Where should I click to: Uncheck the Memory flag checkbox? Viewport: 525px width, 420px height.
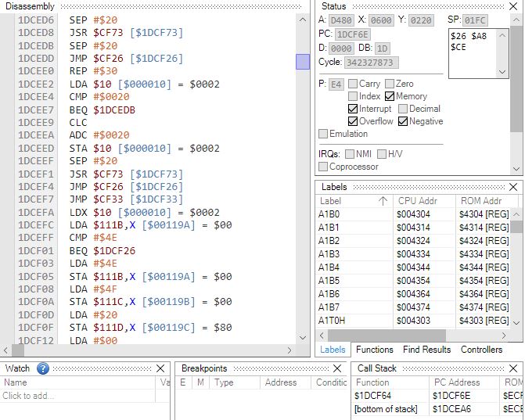[x=390, y=96]
